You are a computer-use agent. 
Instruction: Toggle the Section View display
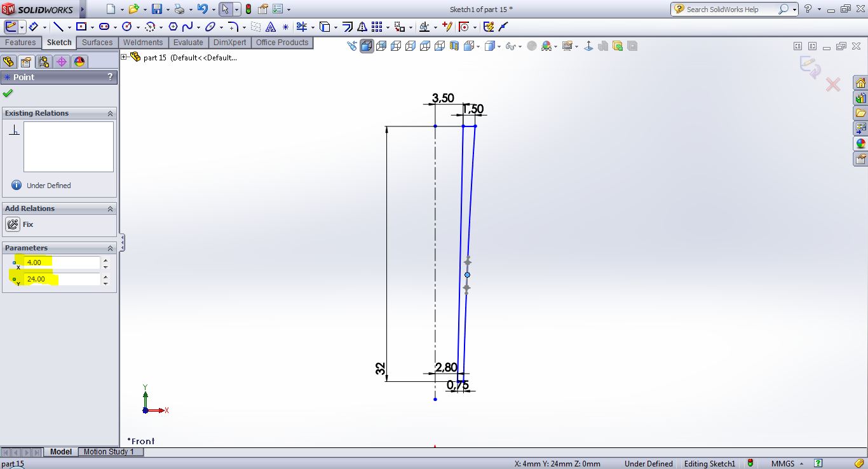454,46
